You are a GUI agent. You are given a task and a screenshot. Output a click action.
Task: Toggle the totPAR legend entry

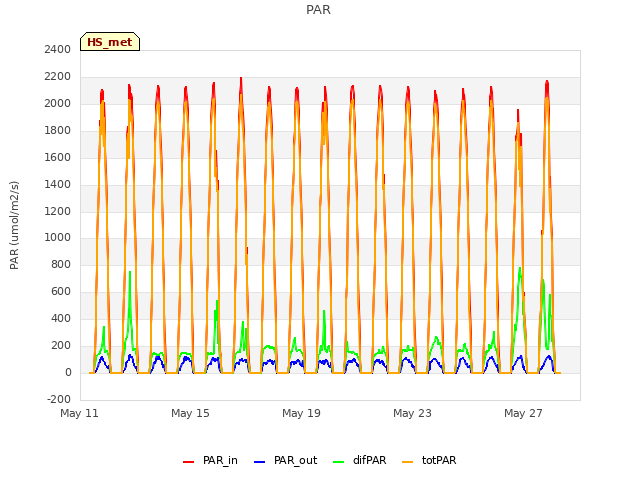point(429,460)
